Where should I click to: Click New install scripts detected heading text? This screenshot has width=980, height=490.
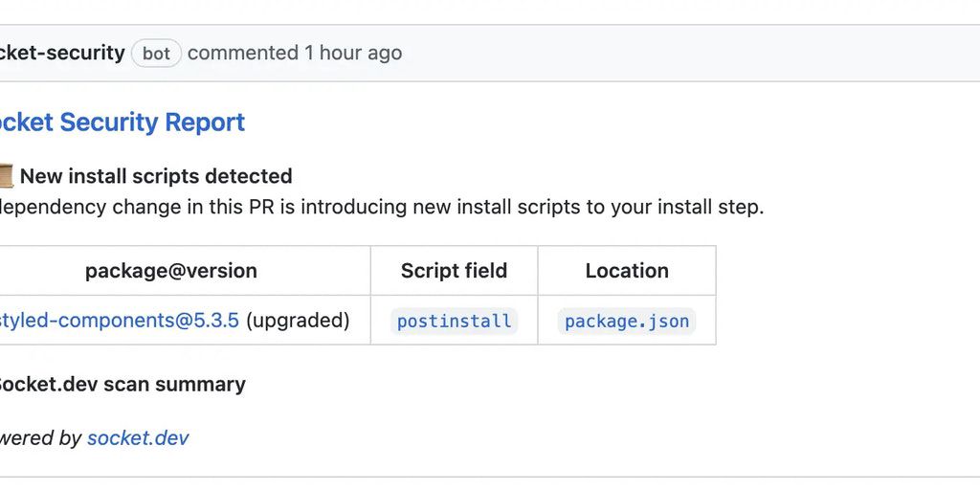[x=156, y=176]
